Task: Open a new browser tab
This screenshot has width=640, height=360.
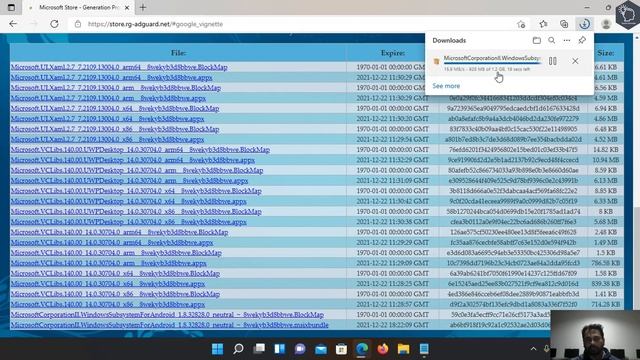Action: click(142, 7)
